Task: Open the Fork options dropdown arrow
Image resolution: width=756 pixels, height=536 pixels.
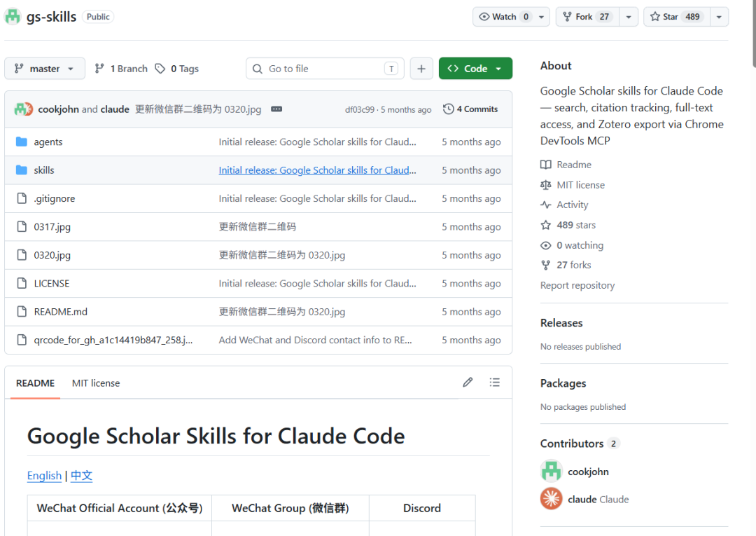Action: point(629,17)
